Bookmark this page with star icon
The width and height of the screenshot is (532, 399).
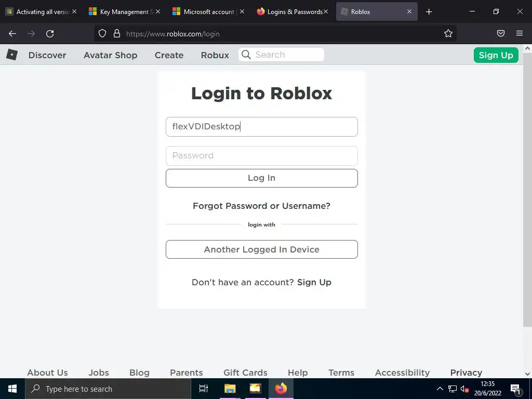pyautogui.click(x=448, y=33)
